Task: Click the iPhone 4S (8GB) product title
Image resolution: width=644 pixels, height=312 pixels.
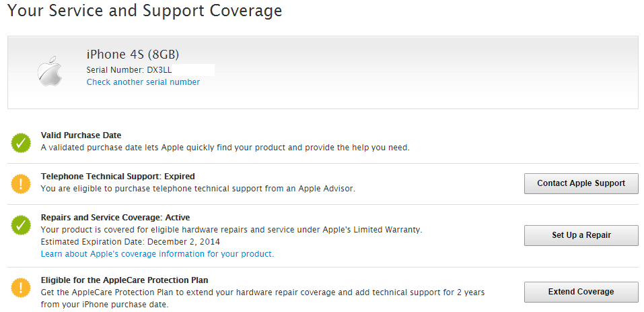Action: 133,54
